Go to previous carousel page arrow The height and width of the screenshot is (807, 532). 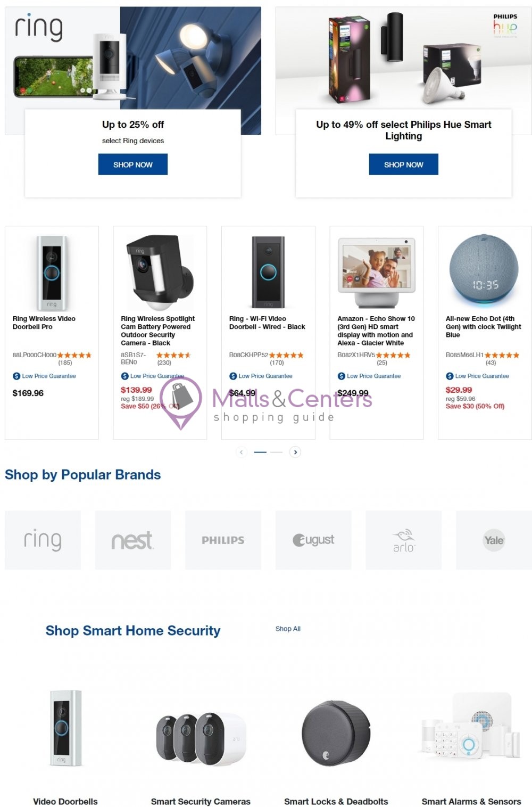pyautogui.click(x=242, y=452)
